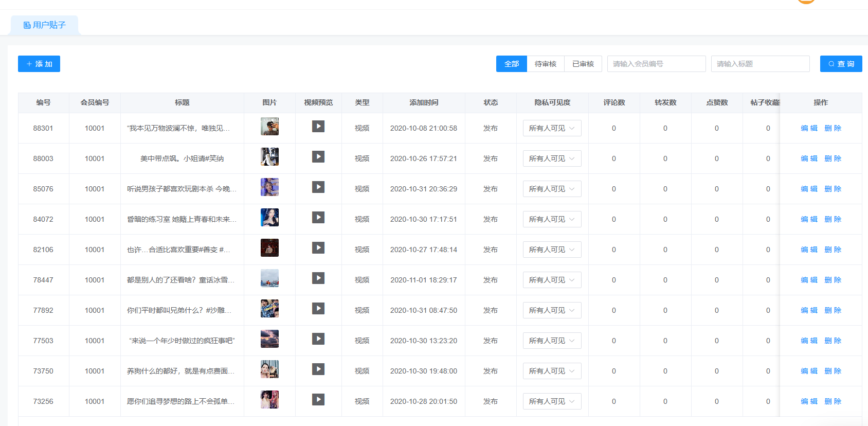This screenshot has height=426, width=868.
Task: Select the 全部 filter
Action: (x=511, y=64)
